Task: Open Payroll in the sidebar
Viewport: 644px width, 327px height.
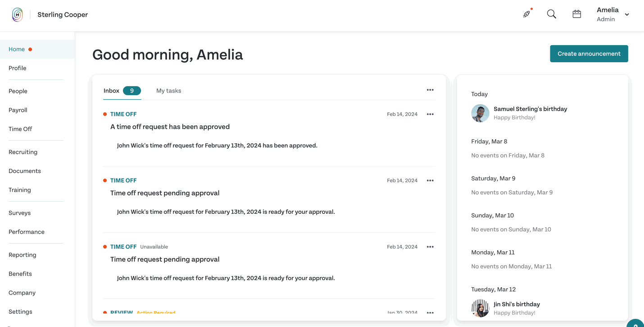Action: click(x=18, y=110)
